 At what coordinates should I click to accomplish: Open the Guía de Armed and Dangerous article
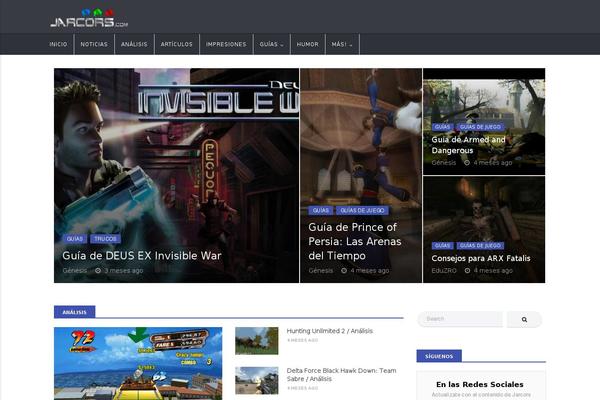(x=468, y=145)
